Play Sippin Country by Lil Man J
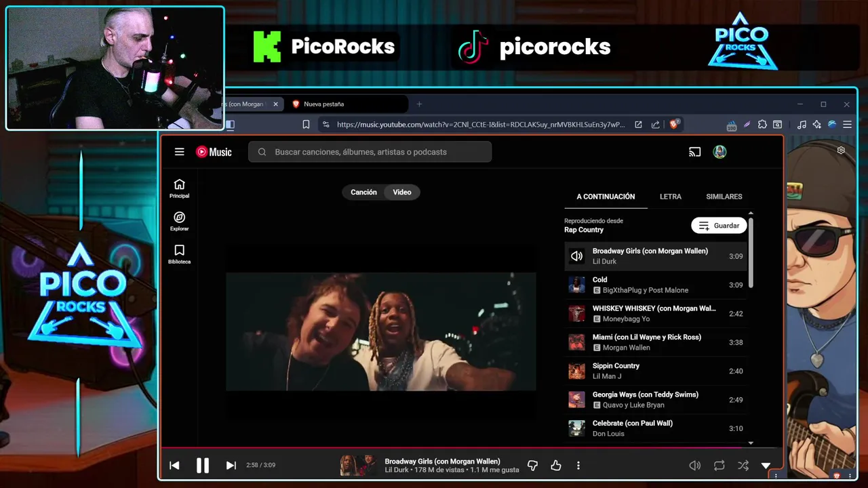Image resolution: width=868 pixels, height=488 pixels. point(655,371)
